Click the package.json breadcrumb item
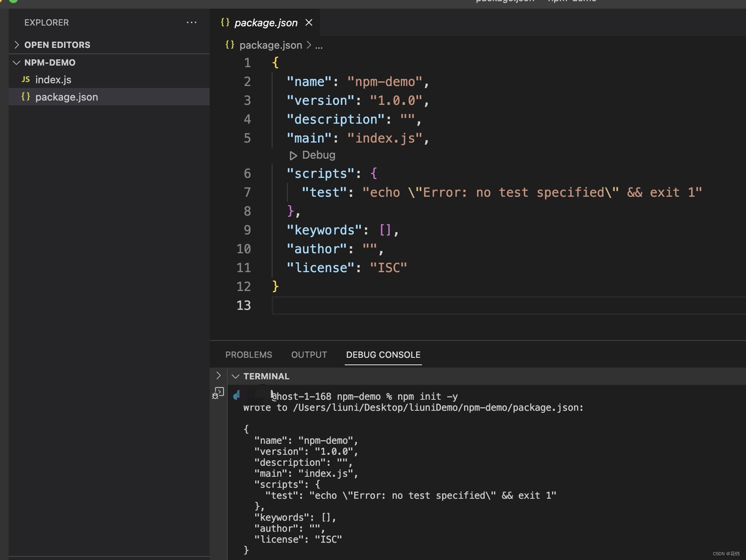The height and width of the screenshot is (560, 746). (271, 45)
